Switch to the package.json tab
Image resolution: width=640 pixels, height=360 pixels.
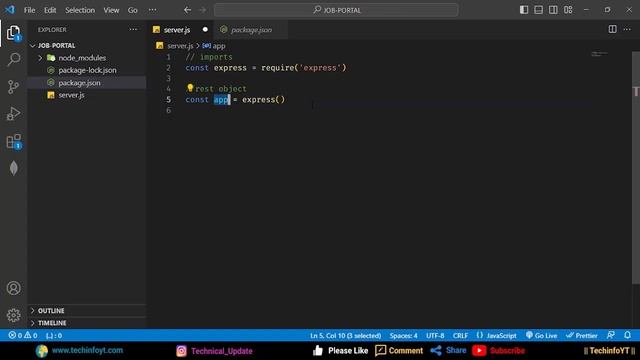click(x=251, y=30)
